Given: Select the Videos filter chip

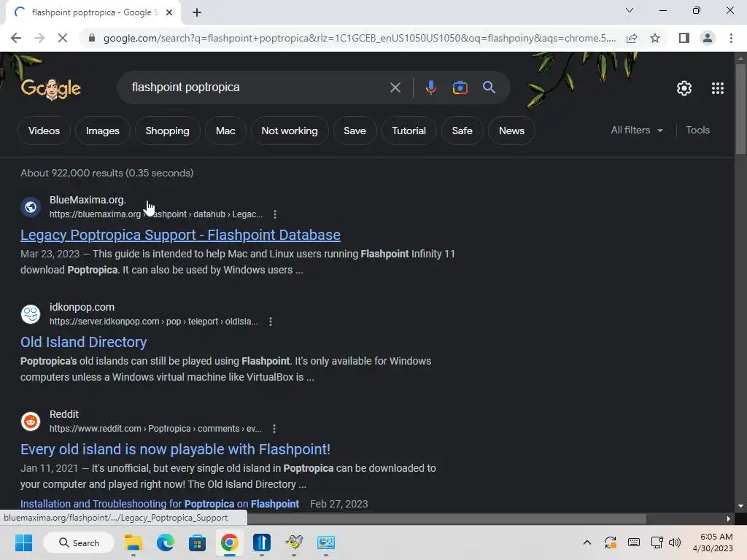Looking at the screenshot, I should click(44, 131).
